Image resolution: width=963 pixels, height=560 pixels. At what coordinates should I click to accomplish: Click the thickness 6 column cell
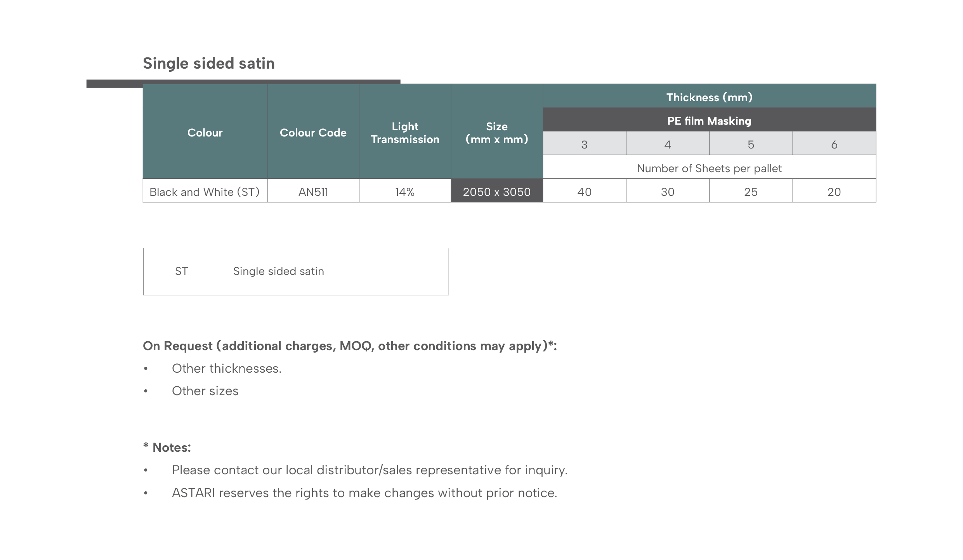click(x=834, y=143)
